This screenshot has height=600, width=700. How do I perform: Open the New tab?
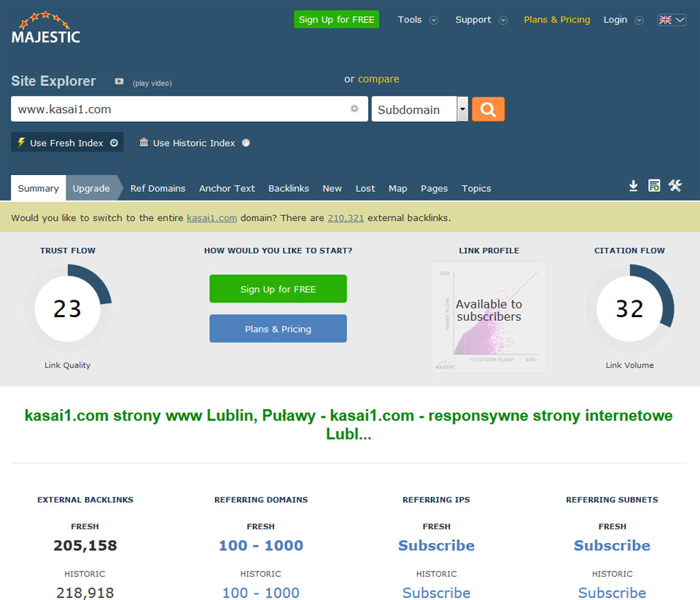pyautogui.click(x=332, y=188)
